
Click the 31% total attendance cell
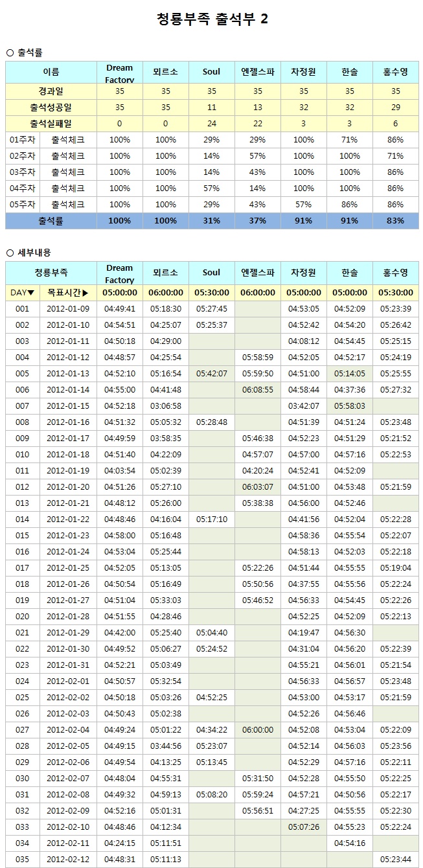[x=211, y=221]
